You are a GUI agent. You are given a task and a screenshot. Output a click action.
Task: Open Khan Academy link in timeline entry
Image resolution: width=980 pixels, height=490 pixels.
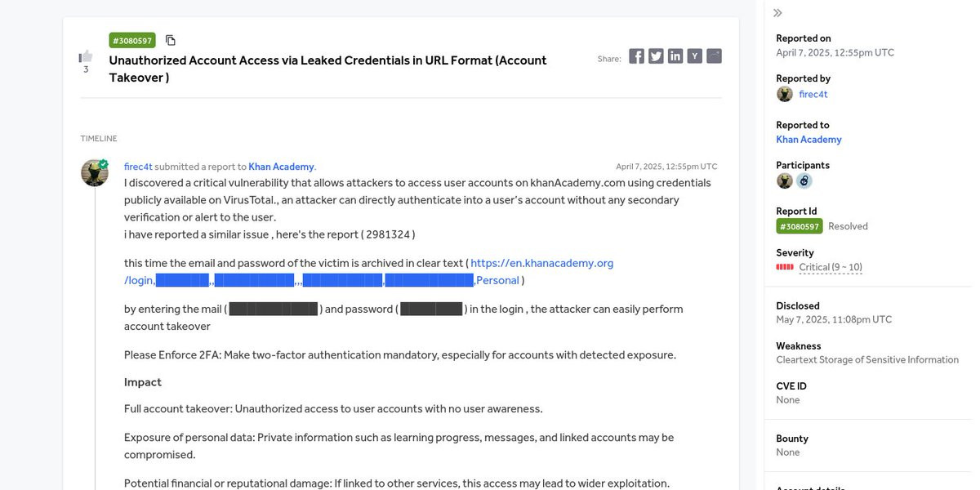281,167
